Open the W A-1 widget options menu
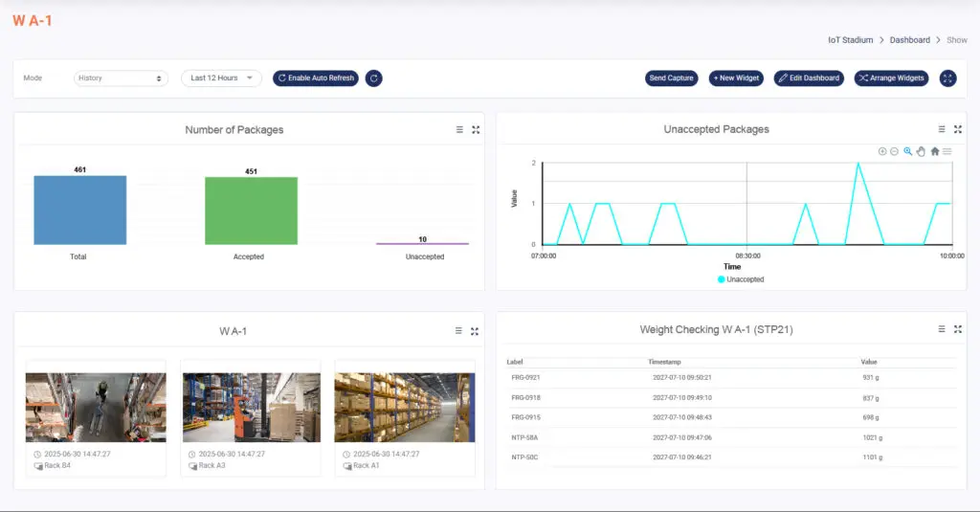 tap(459, 330)
